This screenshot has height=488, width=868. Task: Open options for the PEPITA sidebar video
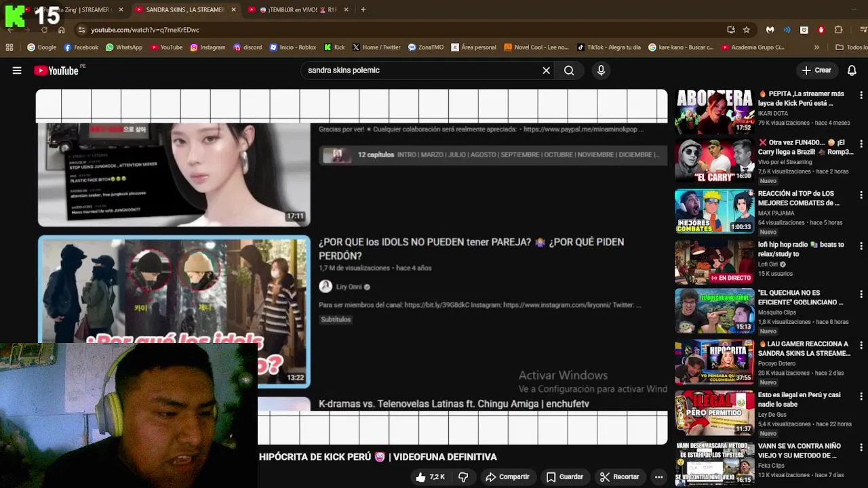coord(861,94)
